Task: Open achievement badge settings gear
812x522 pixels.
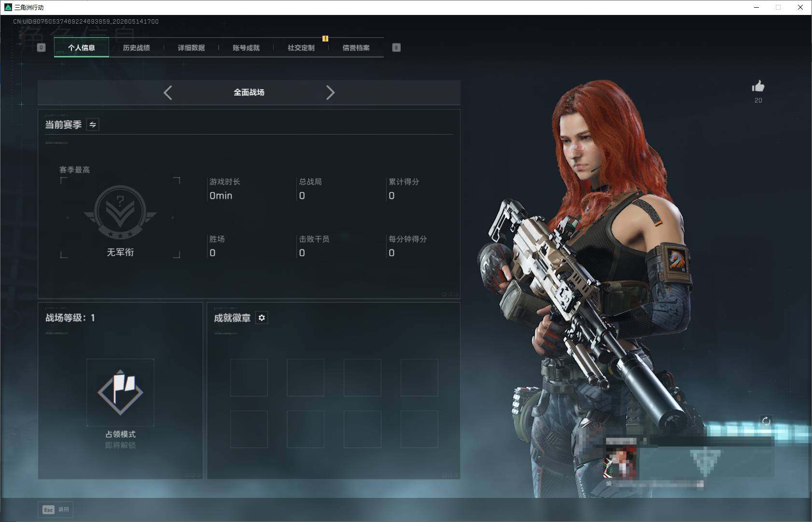Action: 262,317
